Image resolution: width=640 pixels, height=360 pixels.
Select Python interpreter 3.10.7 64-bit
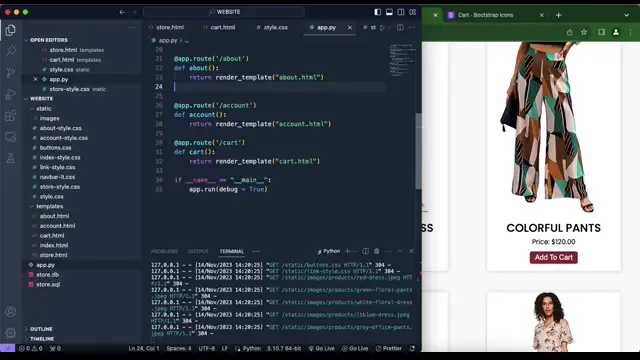pos(284,349)
